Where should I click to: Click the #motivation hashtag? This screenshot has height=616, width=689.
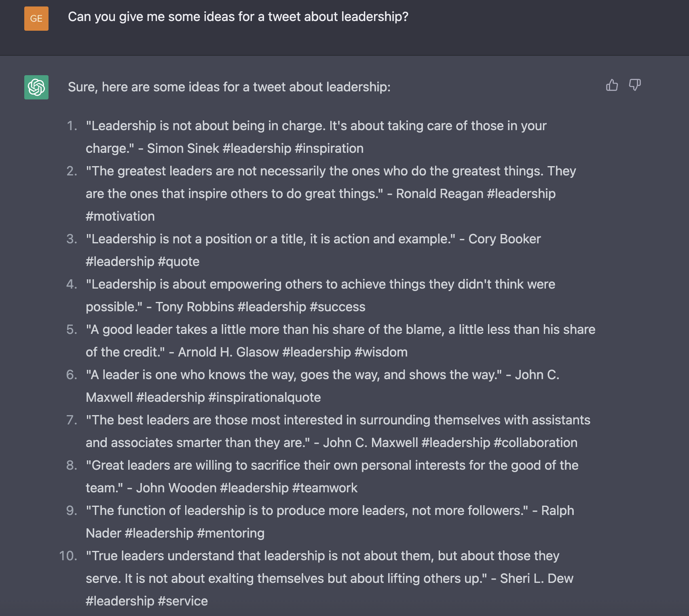click(x=120, y=216)
